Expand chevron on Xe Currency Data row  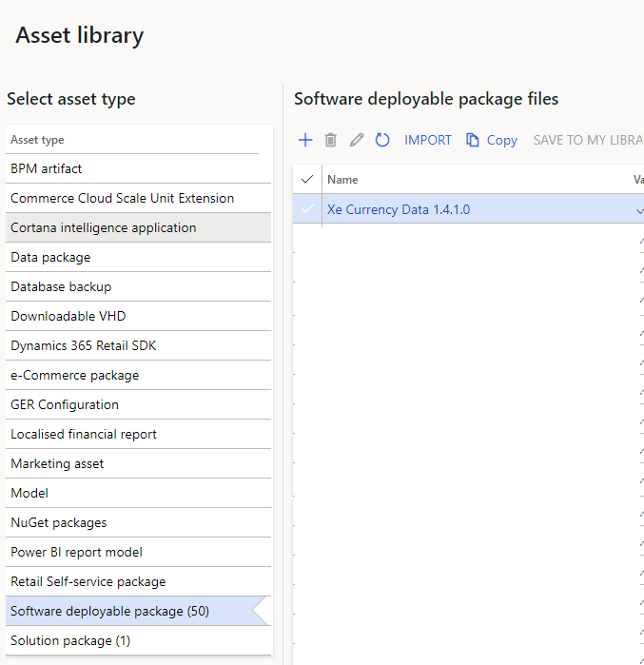point(639,210)
